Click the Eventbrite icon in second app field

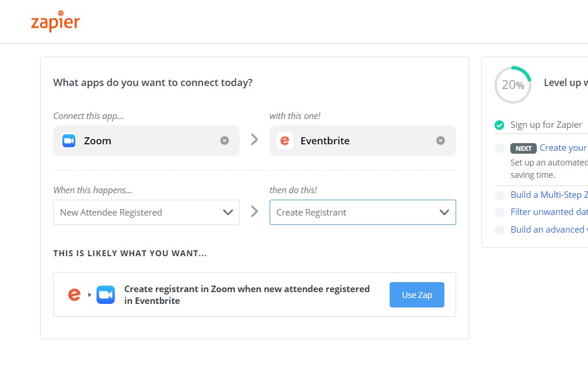[285, 141]
